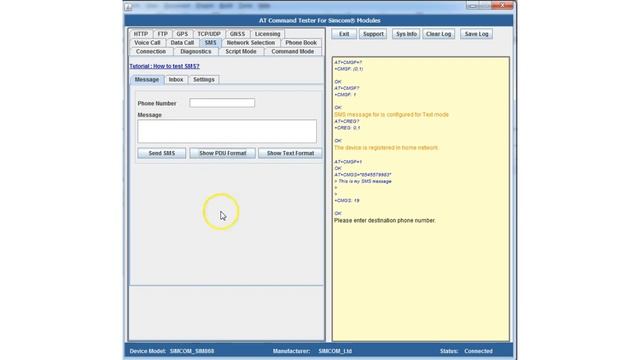Click Show Text Format button
The image size is (640, 360).
click(x=290, y=153)
